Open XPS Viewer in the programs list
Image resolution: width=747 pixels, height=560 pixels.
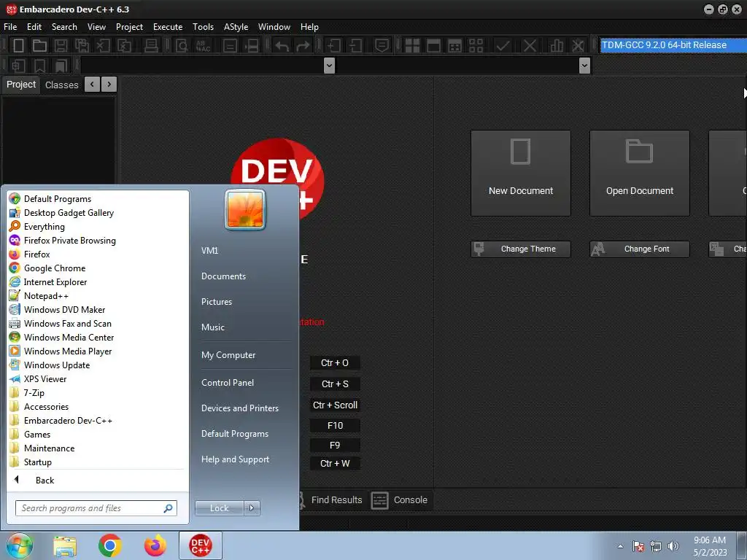45,379
